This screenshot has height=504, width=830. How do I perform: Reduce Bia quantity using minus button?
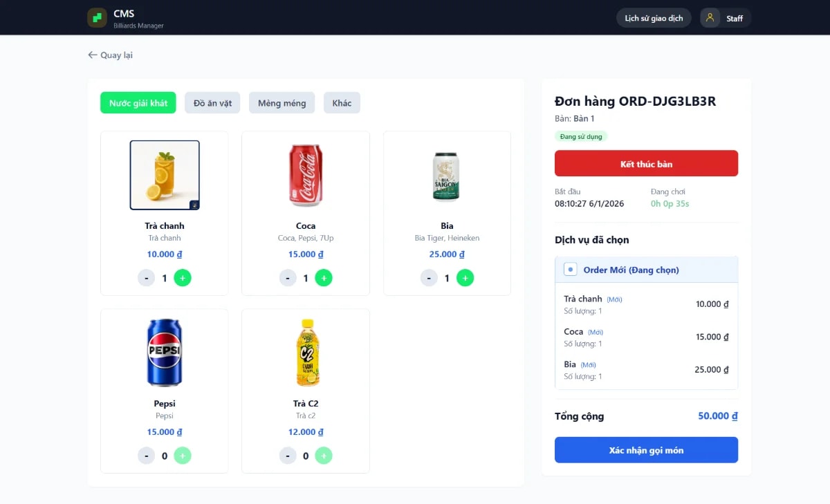point(429,278)
